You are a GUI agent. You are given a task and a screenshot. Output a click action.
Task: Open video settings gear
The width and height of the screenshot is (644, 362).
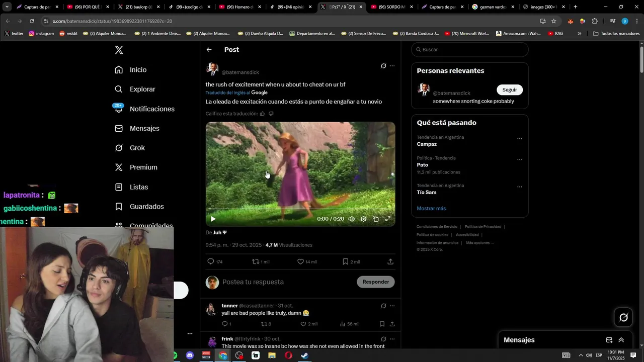[363, 219]
